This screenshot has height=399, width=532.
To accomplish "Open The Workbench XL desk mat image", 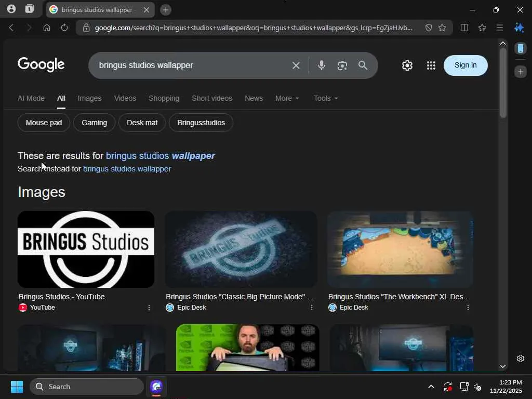I will (400, 249).
